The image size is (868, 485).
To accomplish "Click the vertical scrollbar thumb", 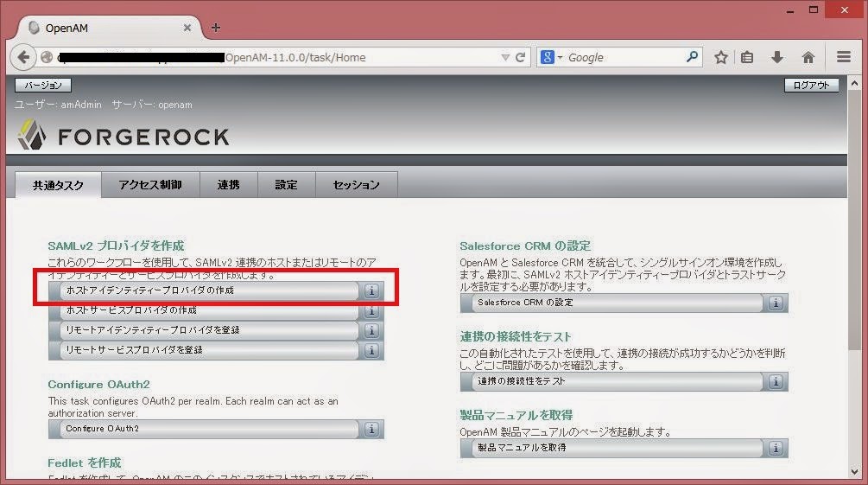I will point(855,220).
